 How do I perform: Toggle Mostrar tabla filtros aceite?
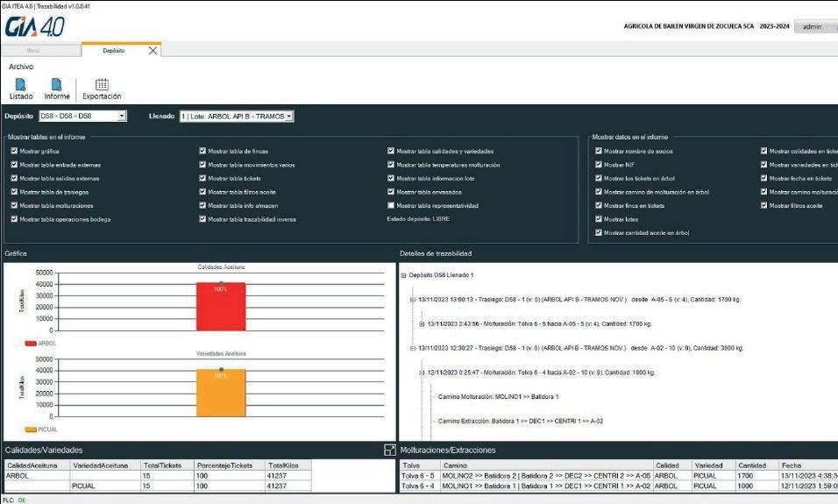pos(202,191)
